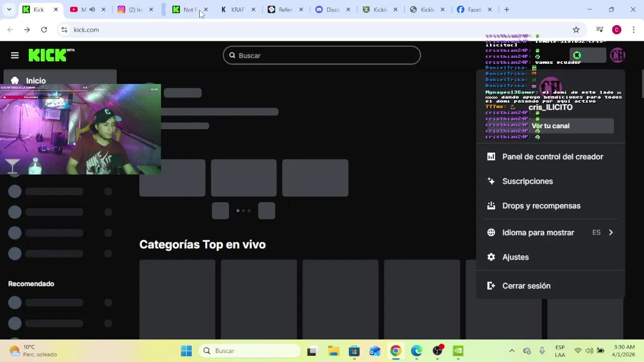This screenshot has height=362, width=644.
Task: Open a new browser tab
Action: coord(507,10)
